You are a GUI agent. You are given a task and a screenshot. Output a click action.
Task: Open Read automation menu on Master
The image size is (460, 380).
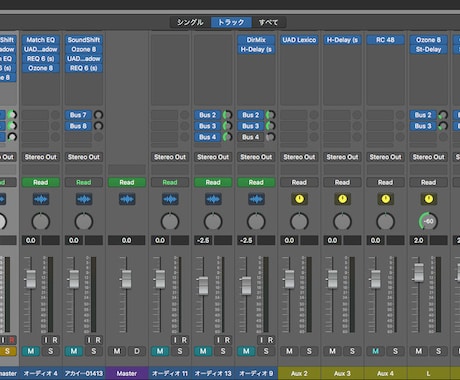tap(127, 182)
